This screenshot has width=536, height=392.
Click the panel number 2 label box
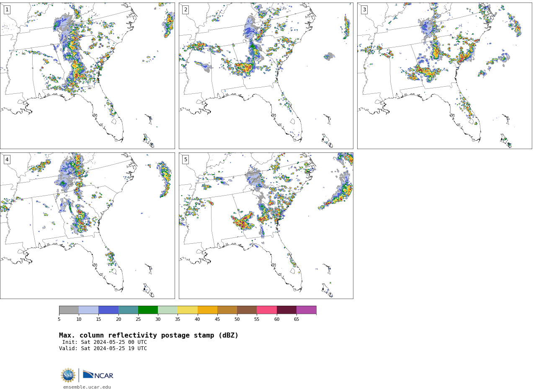point(186,10)
